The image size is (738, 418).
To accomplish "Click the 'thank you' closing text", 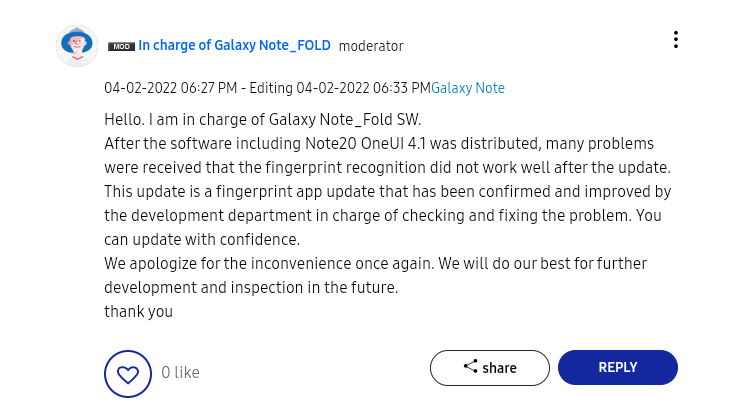I will click(139, 311).
